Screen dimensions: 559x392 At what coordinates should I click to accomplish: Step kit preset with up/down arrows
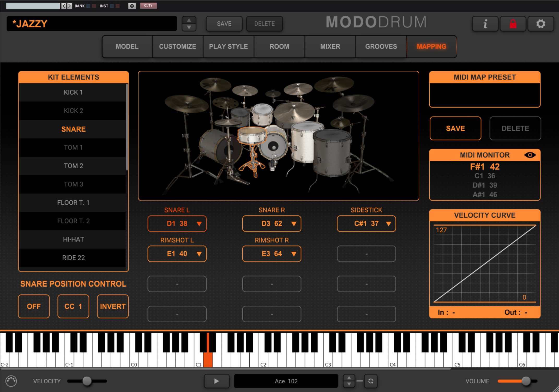coord(189,24)
